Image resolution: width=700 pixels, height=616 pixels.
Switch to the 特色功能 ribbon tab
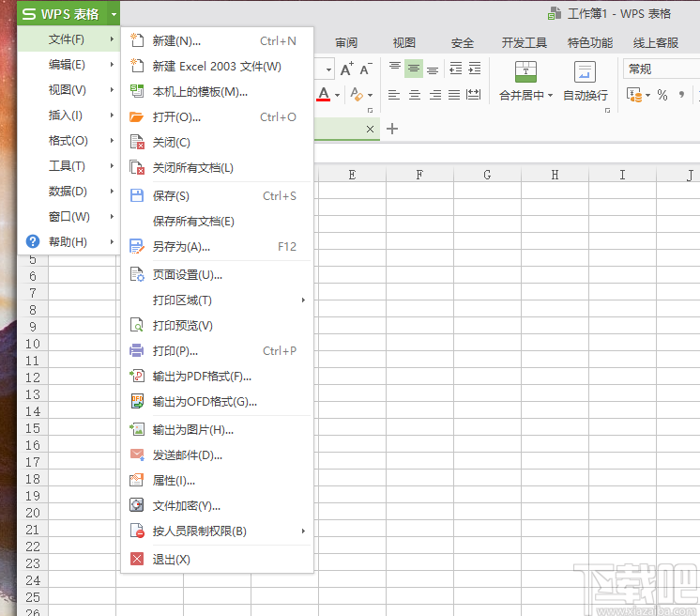(x=589, y=43)
